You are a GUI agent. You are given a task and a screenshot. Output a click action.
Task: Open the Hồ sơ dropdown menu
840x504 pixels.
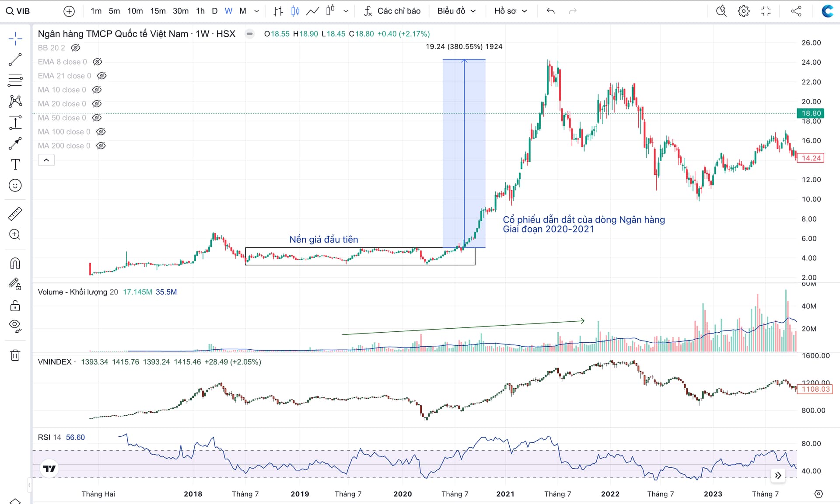click(x=510, y=11)
